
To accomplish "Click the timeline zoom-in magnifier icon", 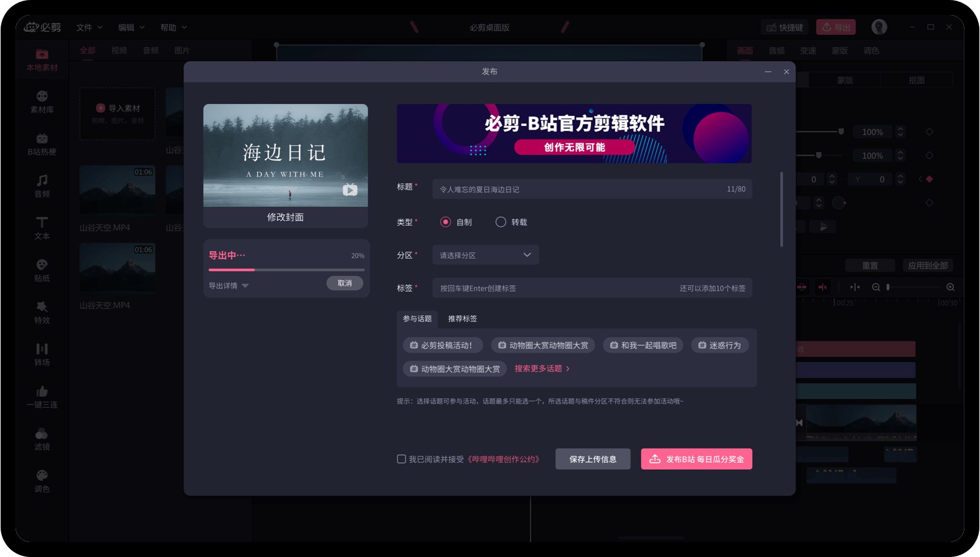I will [x=950, y=287].
